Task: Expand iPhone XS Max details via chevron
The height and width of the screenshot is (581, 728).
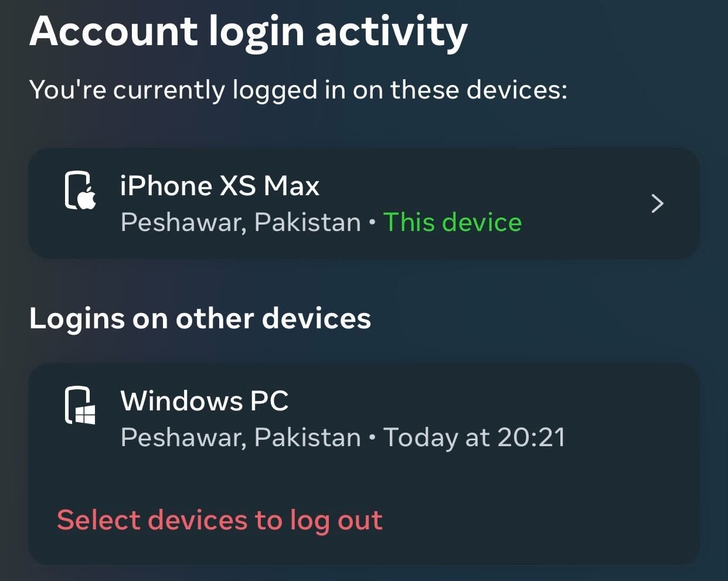Action: pos(658,203)
